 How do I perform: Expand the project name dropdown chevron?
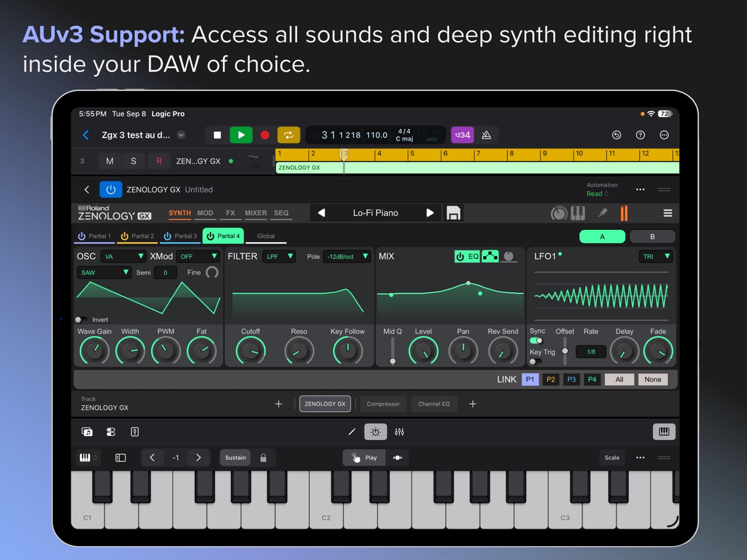click(181, 135)
